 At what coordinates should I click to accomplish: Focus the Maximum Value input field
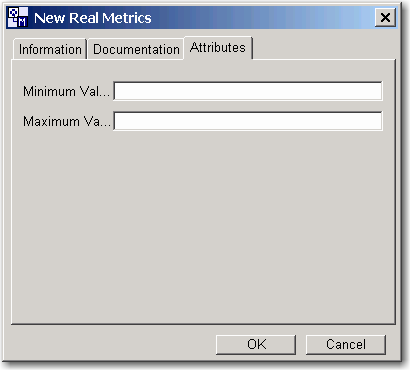(248, 121)
